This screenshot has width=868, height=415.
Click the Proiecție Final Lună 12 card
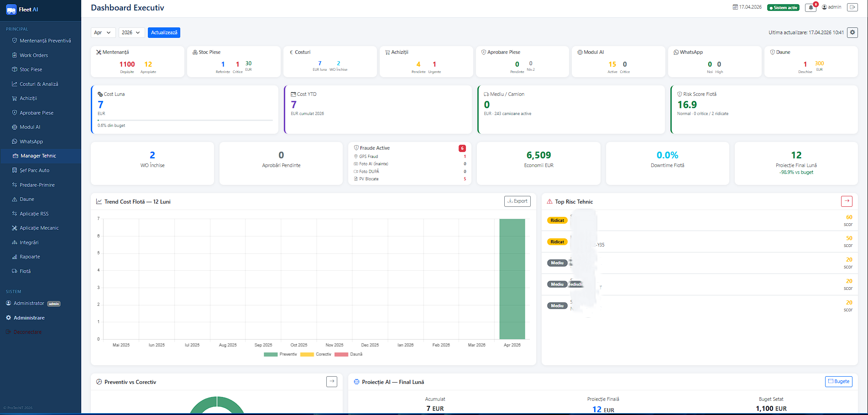796,163
